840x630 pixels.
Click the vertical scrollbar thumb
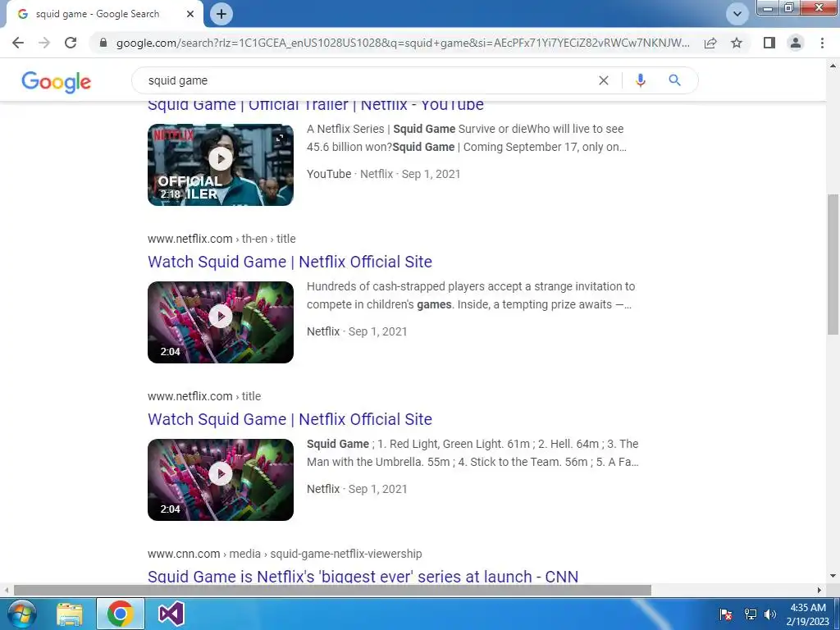pyautogui.click(x=833, y=265)
